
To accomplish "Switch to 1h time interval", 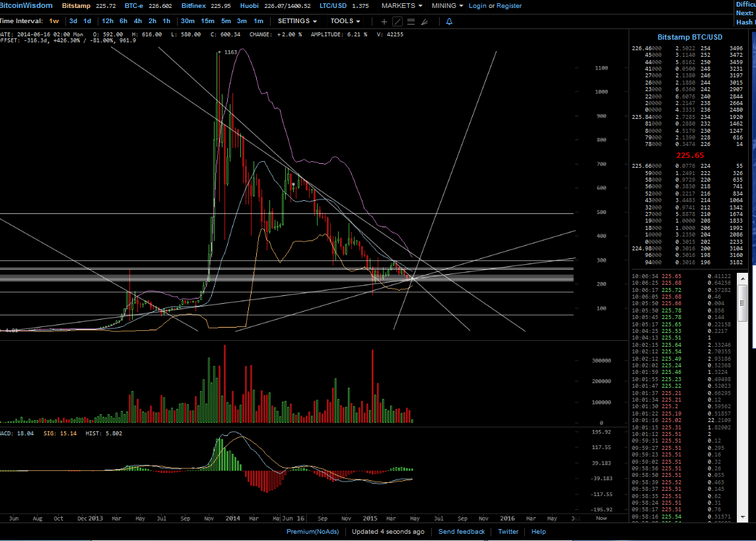I will click(x=166, y=21).
